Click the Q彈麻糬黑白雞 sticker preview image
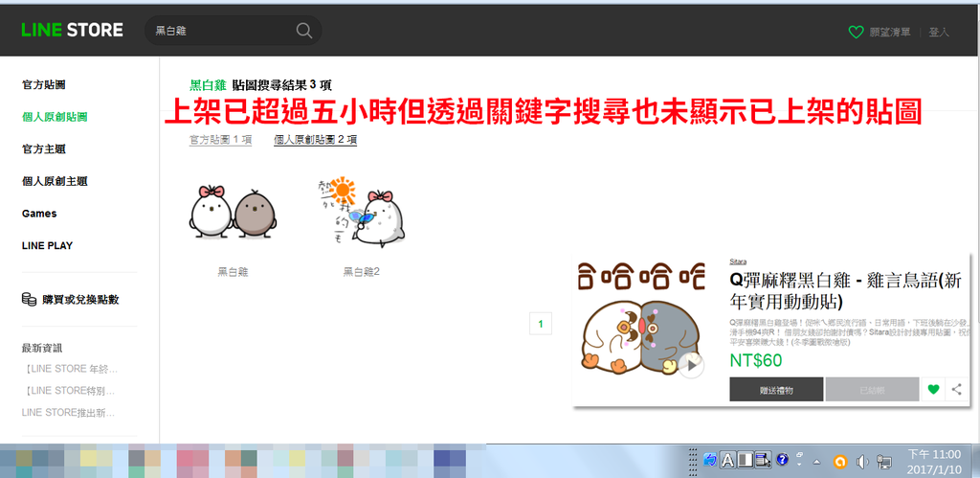Image resolution: width=980 pixels, height=478 pixels. click(642, 320)
